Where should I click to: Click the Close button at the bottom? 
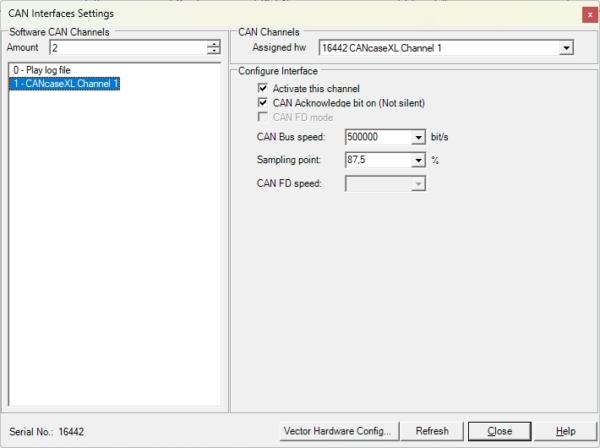[499, 431]
